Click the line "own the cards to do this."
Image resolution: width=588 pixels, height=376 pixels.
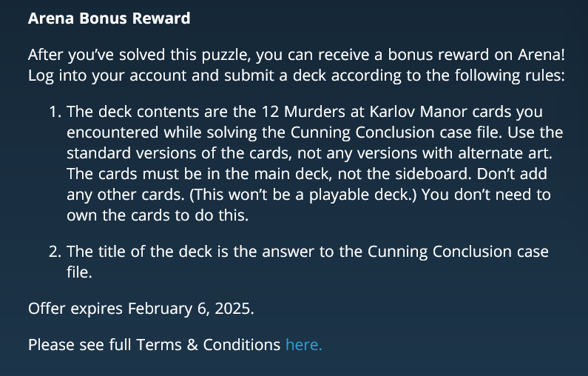(158, 215)
